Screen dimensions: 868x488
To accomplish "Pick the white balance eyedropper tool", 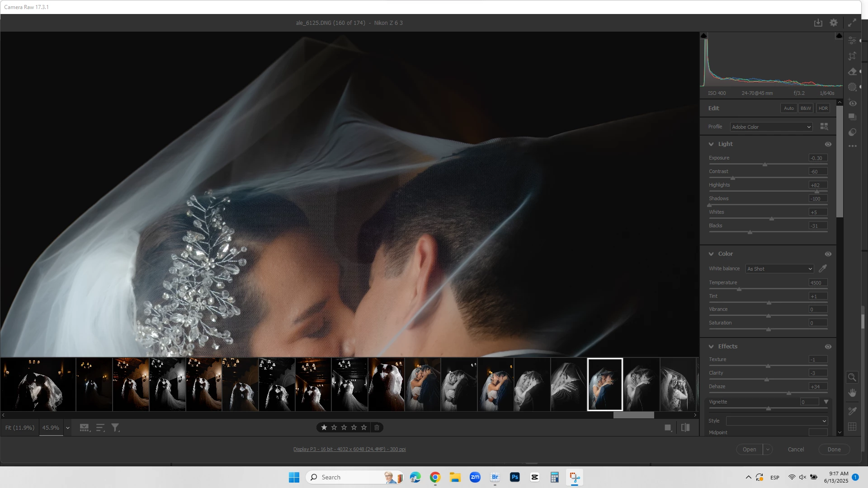I will [823, 268].
